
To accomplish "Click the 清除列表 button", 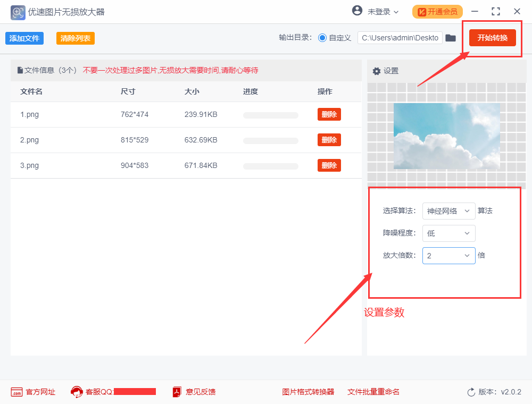I will [x=76, y=38].
